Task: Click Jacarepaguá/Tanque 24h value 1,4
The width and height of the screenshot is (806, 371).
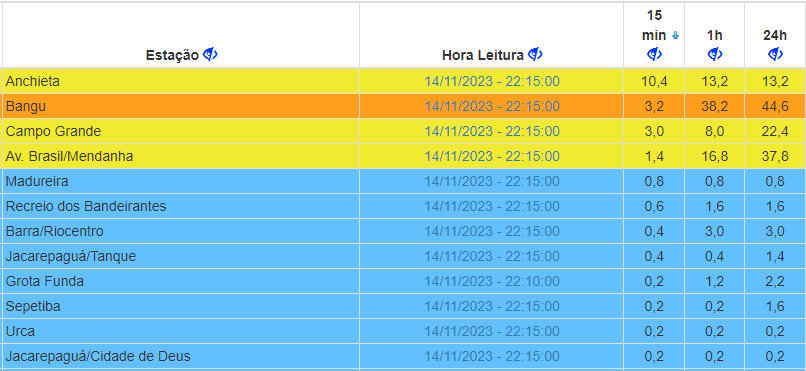Action: [x=775, y=257]
